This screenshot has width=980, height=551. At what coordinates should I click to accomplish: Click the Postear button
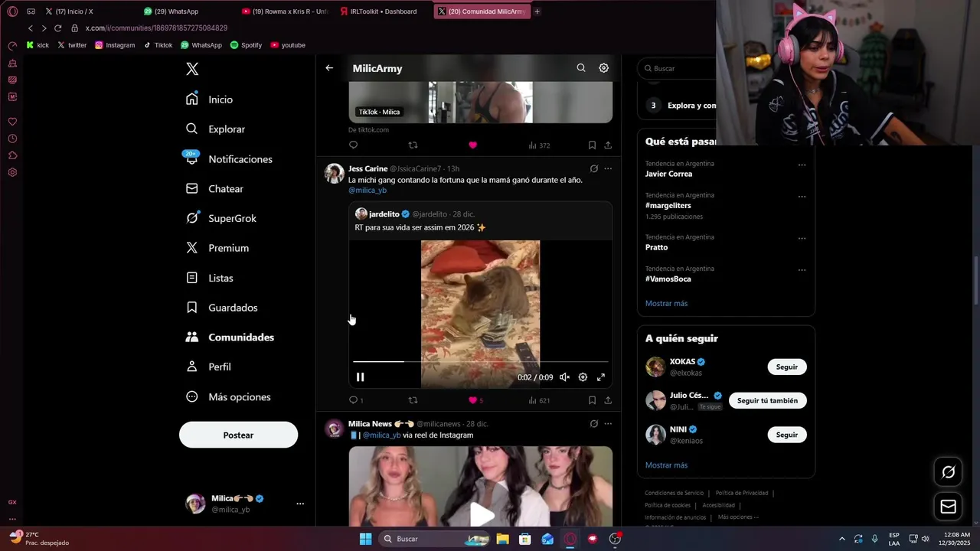(238, 435)
